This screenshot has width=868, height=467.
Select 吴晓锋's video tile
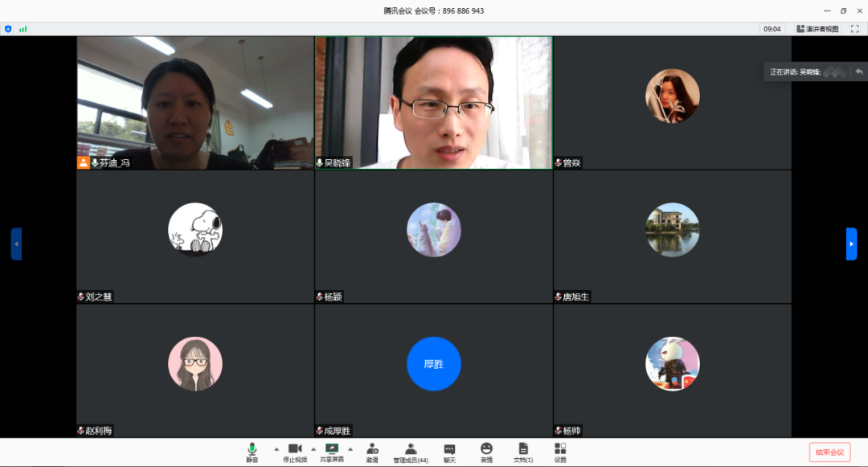click(x=433, y=102)
